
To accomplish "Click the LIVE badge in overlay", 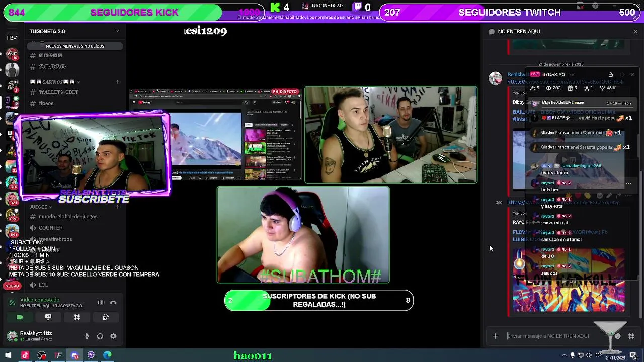I will click(x=534, y=74).
